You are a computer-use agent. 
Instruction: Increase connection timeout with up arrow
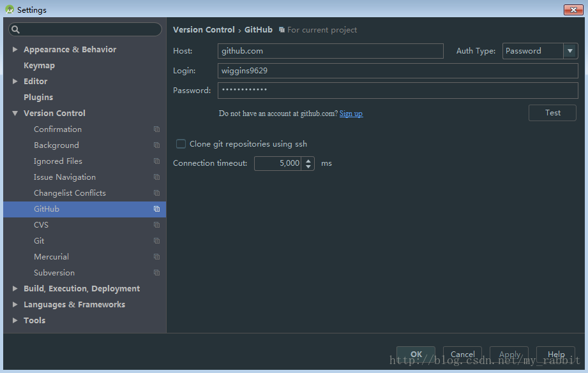[x=308, y=161]
